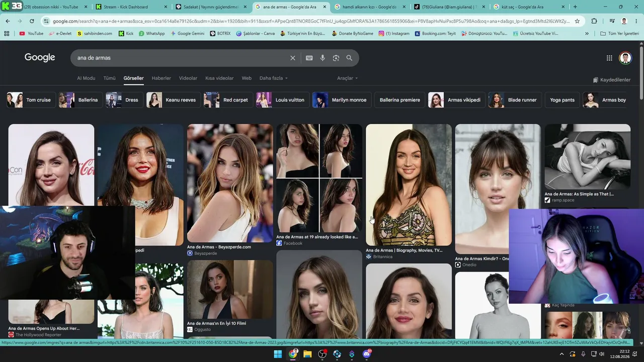Open the Oggusto 'En İyi 10 Filmi' thumbnail
Image resolution: width=644 pixels, height=362 pixels.
click(x=230, y=290)
